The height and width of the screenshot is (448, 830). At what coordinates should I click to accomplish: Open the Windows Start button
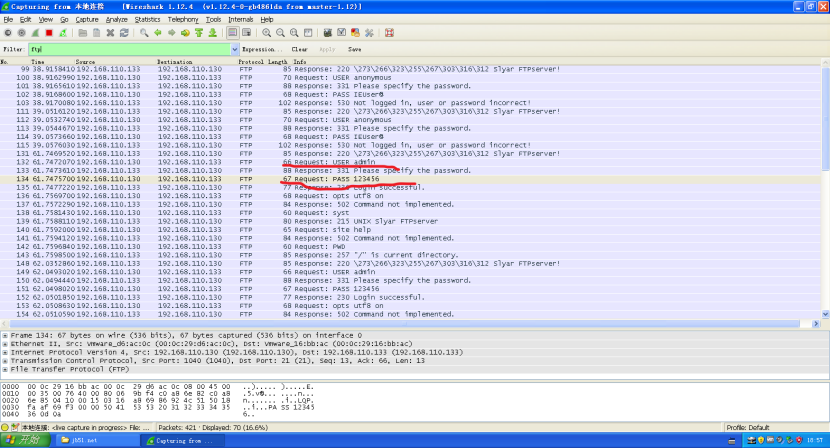(x=25, y=440)
